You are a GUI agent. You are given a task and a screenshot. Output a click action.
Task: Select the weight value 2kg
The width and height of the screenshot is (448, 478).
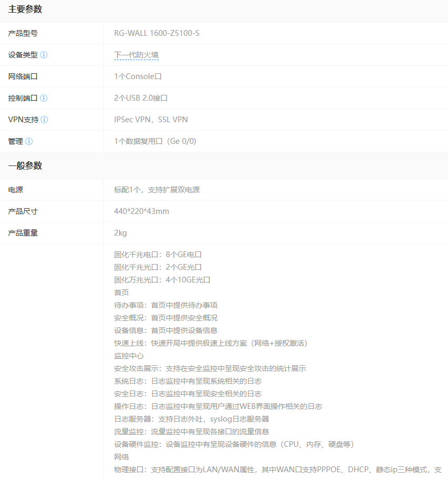pos(121,233)
